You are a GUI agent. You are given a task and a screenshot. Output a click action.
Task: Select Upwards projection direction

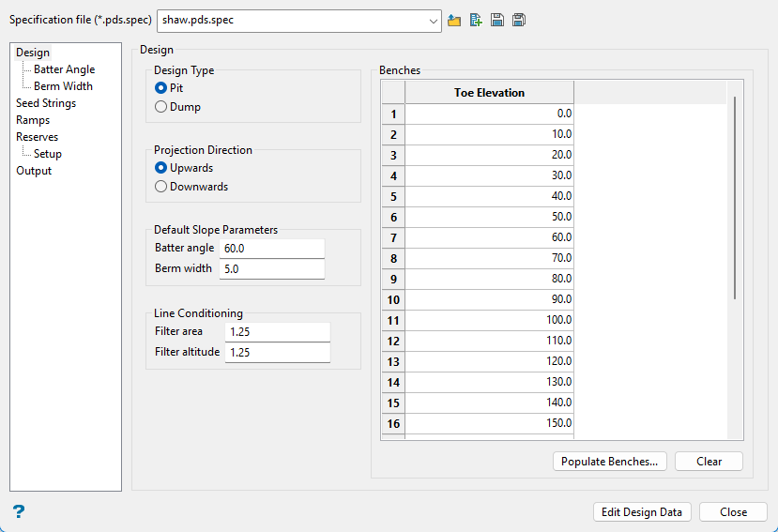click(x=161, y=168)
